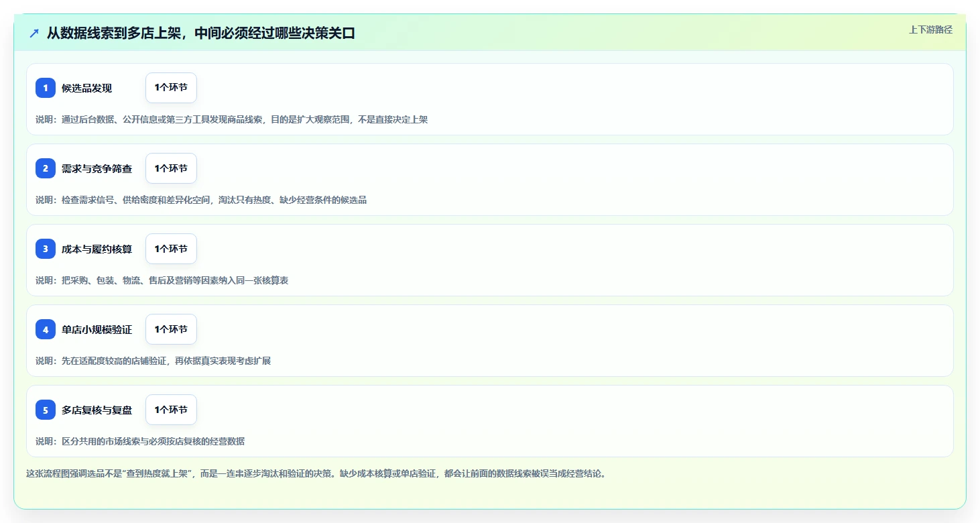Click the number 1 step badge

pos(46,88)
